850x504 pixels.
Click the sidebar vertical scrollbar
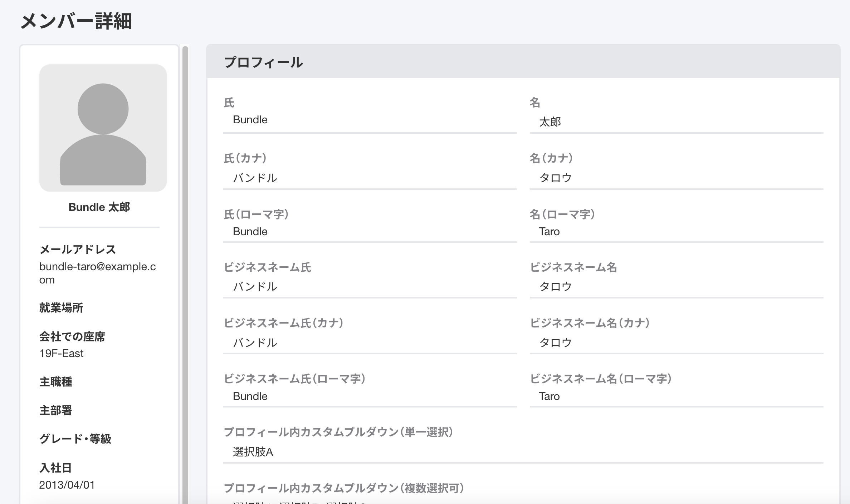click(185, 272)
